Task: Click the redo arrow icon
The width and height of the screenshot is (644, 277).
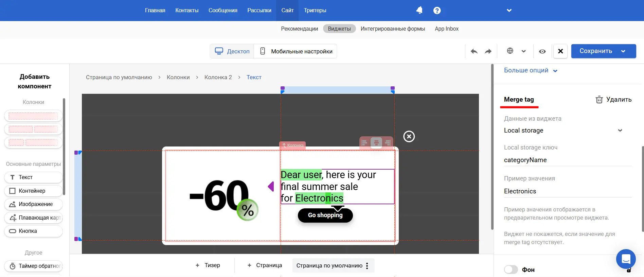Action: pos(488,51)
